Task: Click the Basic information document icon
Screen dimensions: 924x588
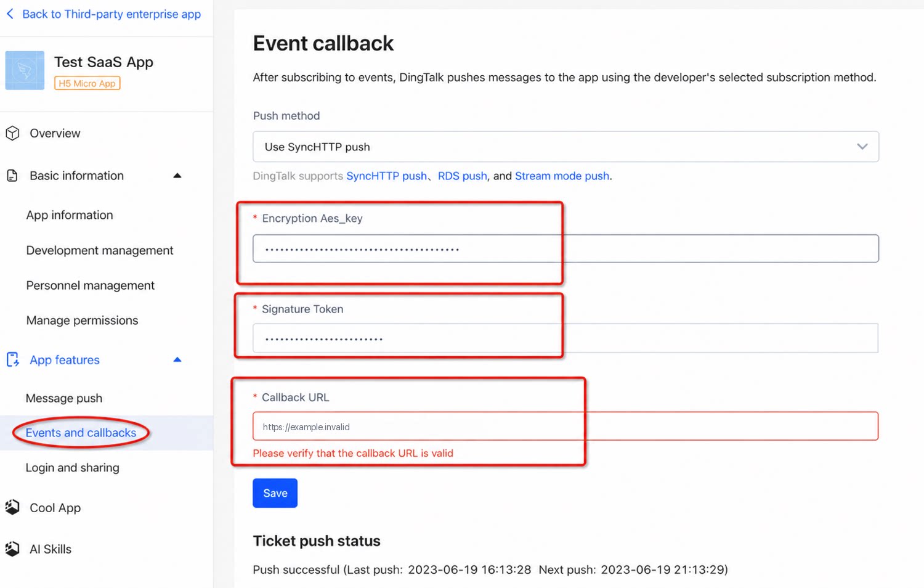Action: tap(12, 176)
